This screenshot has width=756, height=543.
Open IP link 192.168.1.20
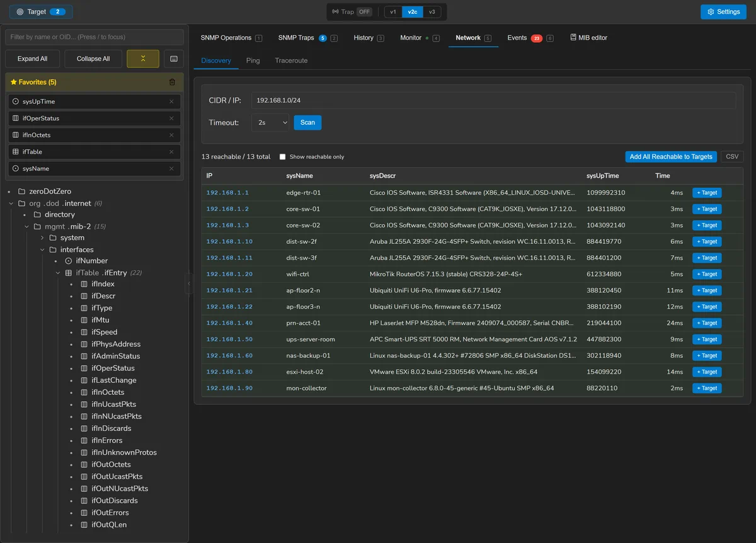229,275
